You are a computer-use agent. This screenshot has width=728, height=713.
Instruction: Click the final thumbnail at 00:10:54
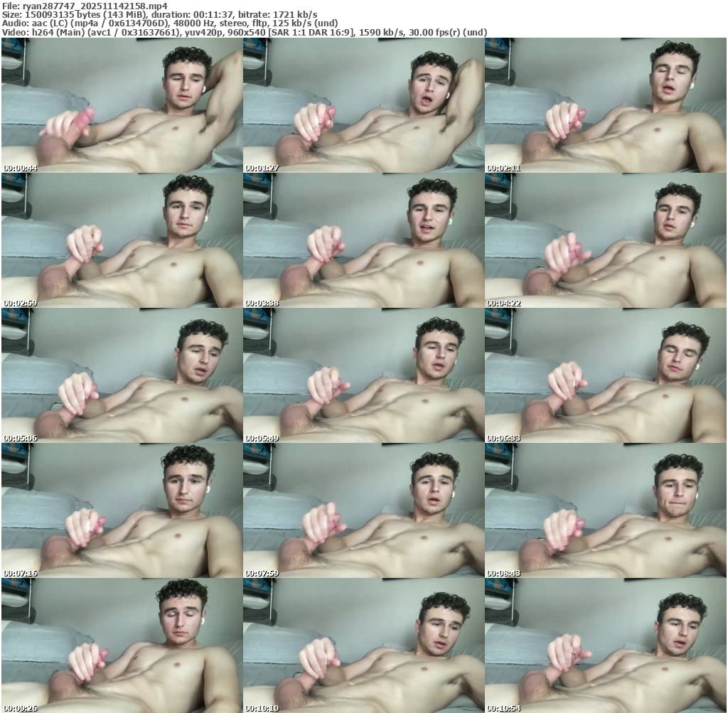(x=605, y=645)
